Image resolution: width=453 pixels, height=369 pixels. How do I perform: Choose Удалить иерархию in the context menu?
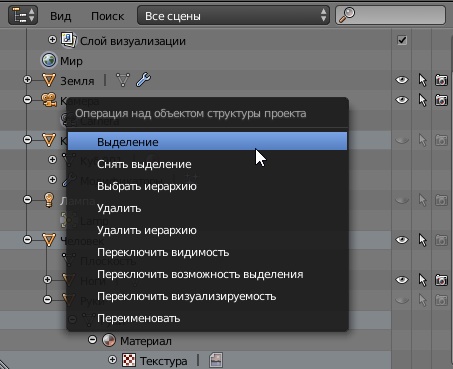pos(207,230)
